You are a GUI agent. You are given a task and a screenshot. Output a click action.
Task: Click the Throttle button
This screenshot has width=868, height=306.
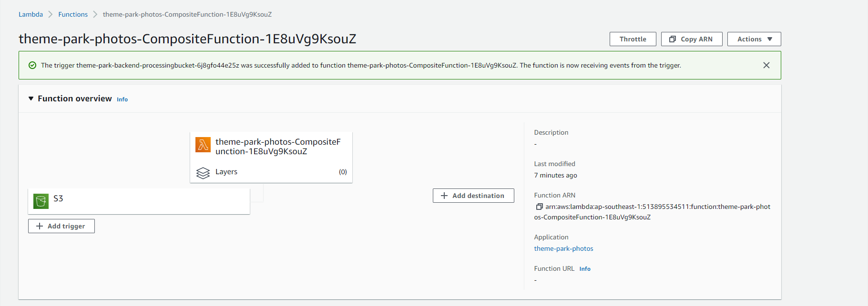tap(633, 39)
